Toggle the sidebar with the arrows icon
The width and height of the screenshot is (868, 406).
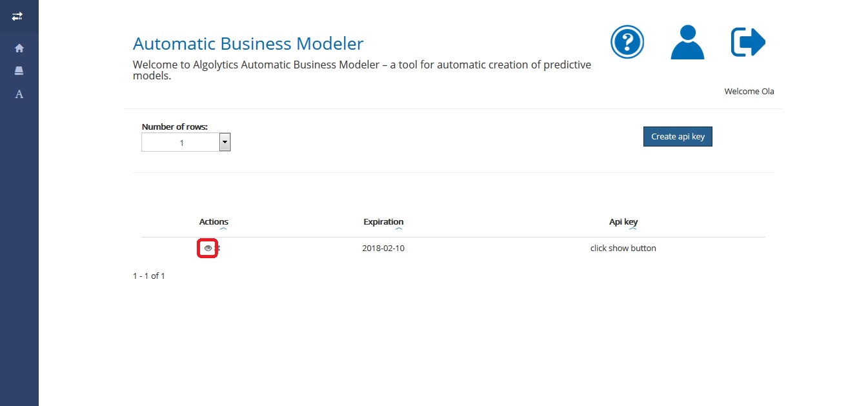pyautogui.click(x=18, y=16)
